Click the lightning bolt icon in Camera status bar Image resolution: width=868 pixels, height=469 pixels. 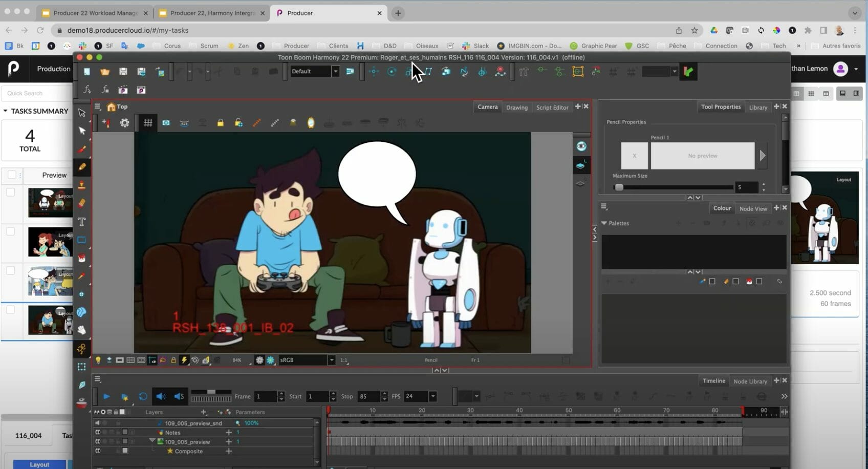(x=184, y=360)
